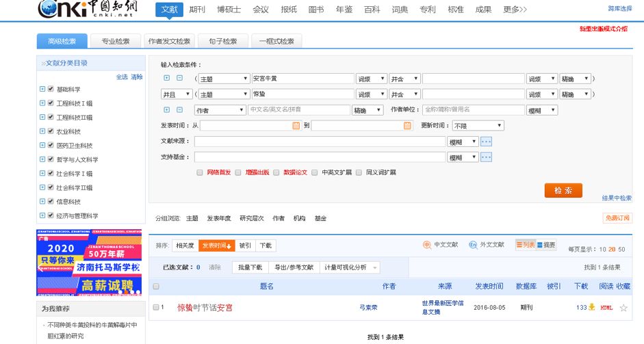Image resolution: width=644 pixels, height=344 pixels.
Task: Click the browse button beside 支持基金 field
Action: pos(487,157)
